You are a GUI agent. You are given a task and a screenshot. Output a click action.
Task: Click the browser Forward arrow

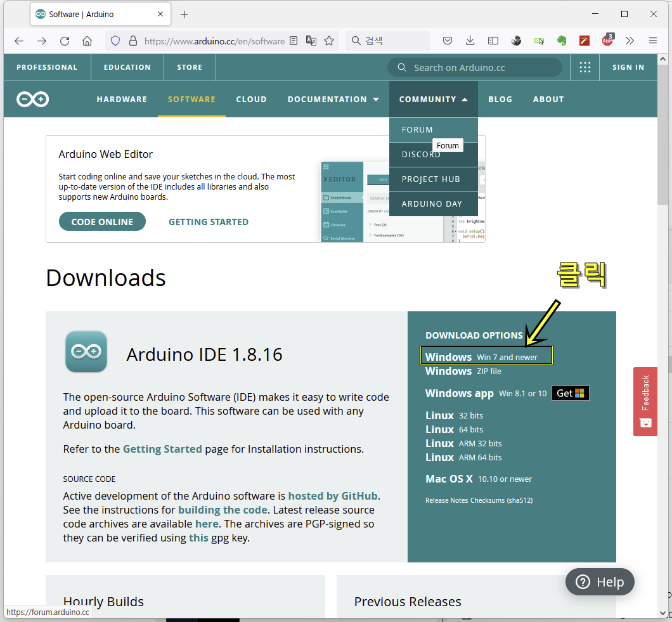click(42, 41)
